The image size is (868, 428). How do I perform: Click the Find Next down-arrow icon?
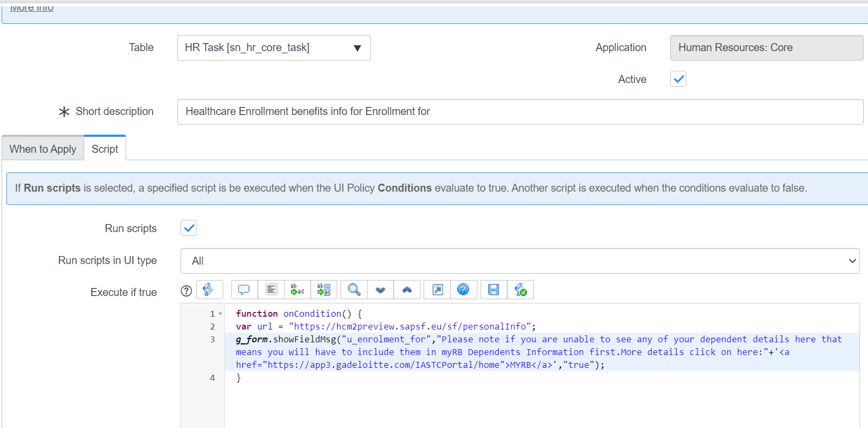380,290
